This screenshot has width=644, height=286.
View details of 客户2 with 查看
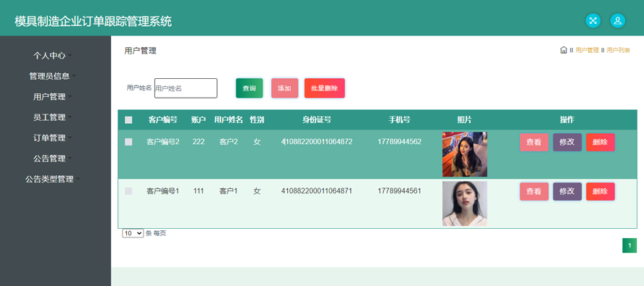point(534,143)
